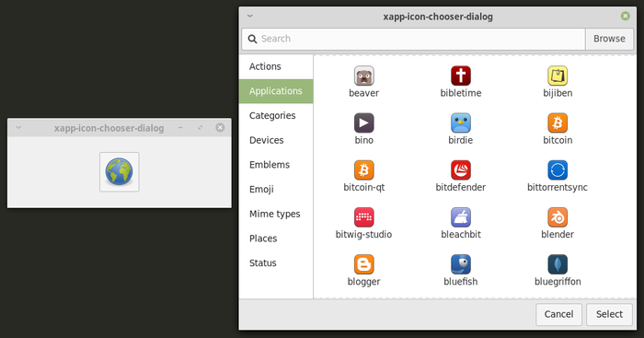Select the bleachbit broom icon
This screenshot has width=644, height=338.
click(461, 217)
